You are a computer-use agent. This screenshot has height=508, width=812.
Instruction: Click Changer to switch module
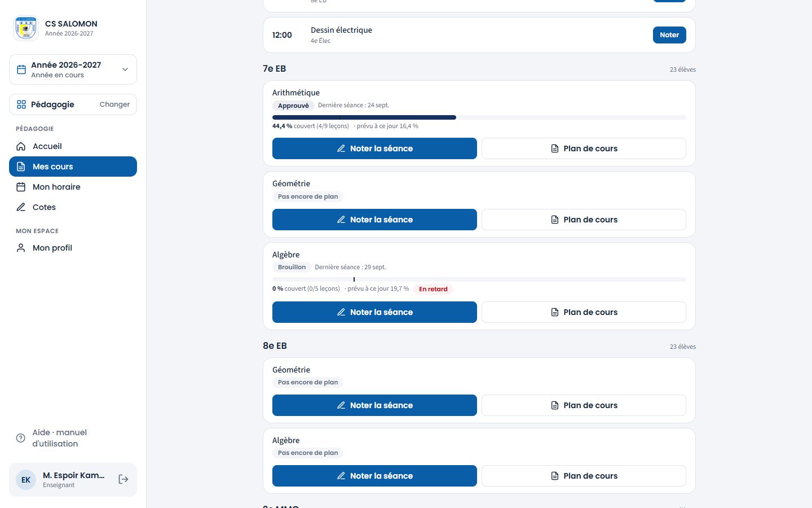[x=114, y=104]
